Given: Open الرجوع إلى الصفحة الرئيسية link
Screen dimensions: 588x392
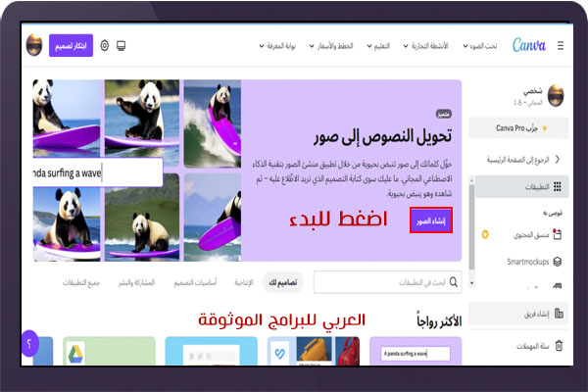Looking at the screenshot, I should point(517,160).
